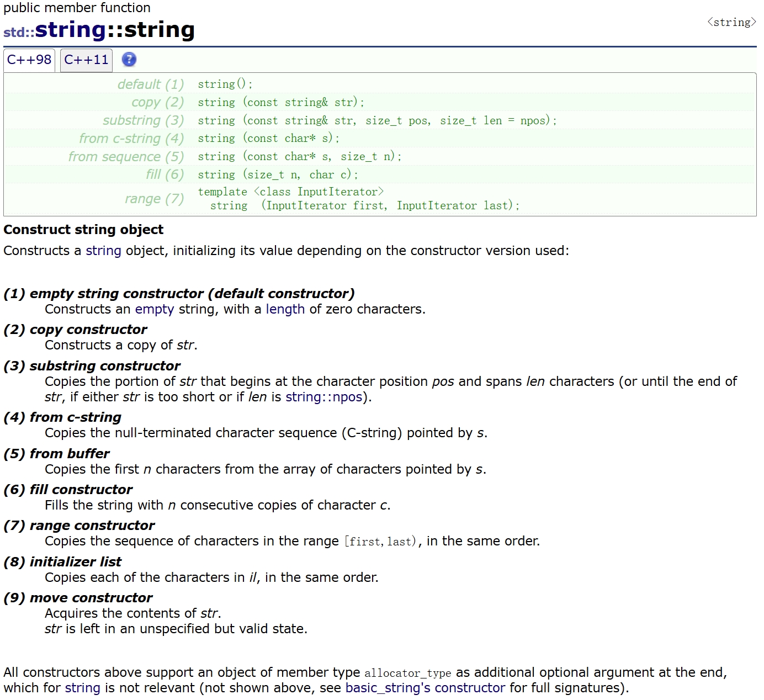Switch to the C++98 tab
Viewport: 764px width, 700px height.
point(29,60)
